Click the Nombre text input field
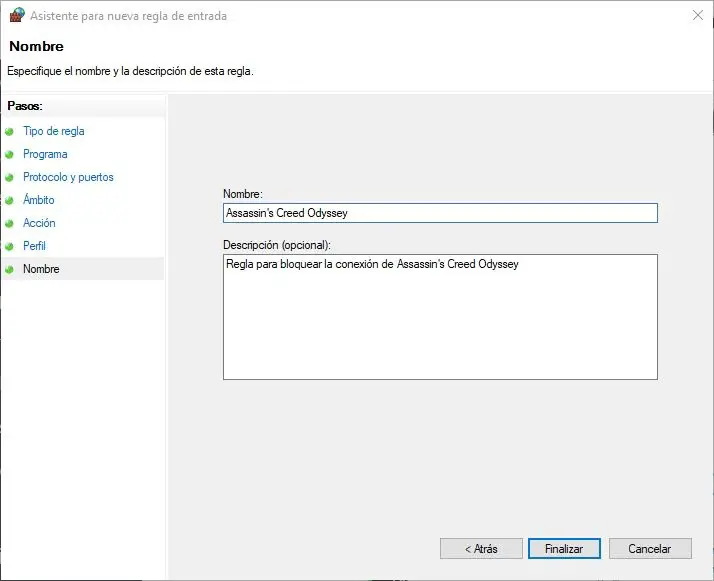The width and height of the screenshot is (714, 581). pyautogui.click(x=440, y=213)
